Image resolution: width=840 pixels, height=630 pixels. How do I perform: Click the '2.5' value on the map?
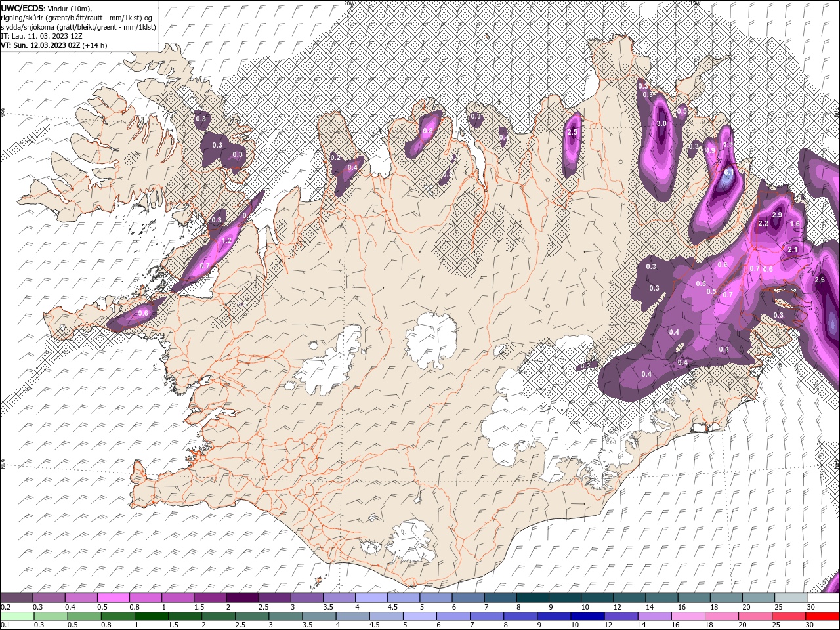coord(572,133)
